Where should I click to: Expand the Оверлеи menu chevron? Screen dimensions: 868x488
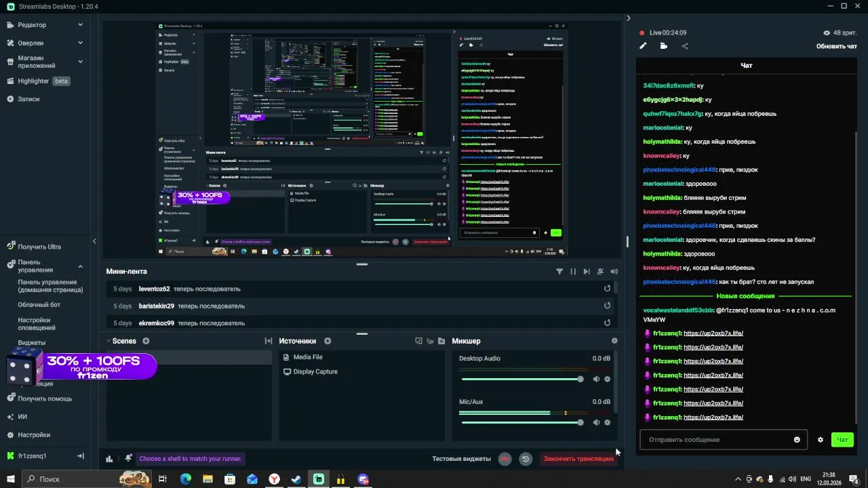80,43
